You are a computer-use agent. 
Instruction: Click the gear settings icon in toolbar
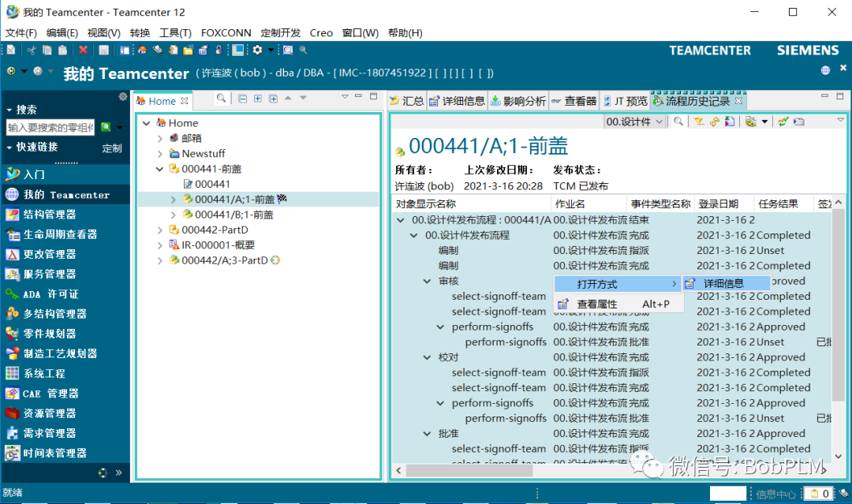point(257,50)
